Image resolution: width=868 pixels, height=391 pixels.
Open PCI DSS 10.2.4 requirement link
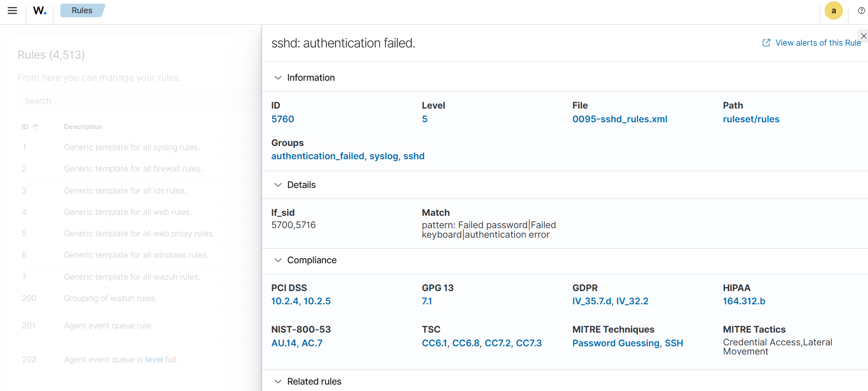tap(284, 301)
